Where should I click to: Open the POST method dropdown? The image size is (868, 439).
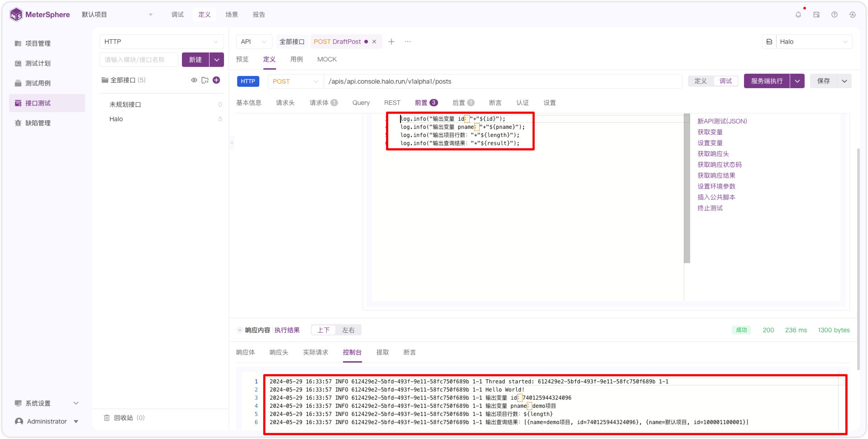[x=296, y=81]
